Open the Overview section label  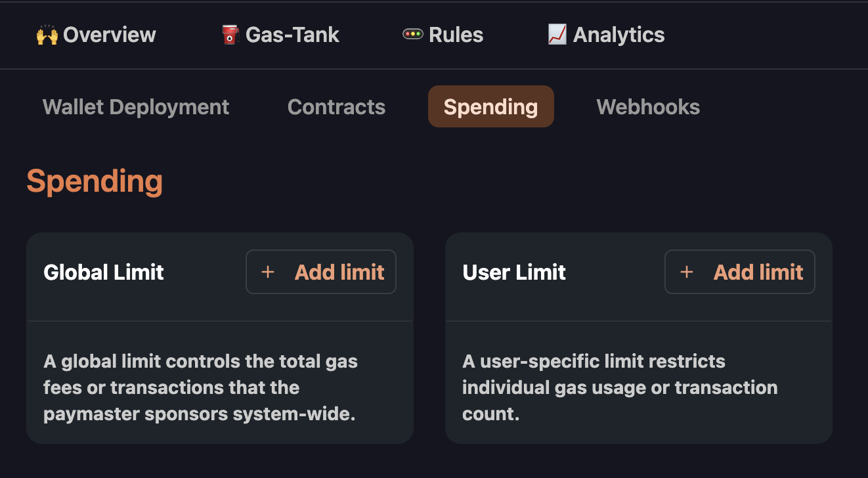coord(110,35)
